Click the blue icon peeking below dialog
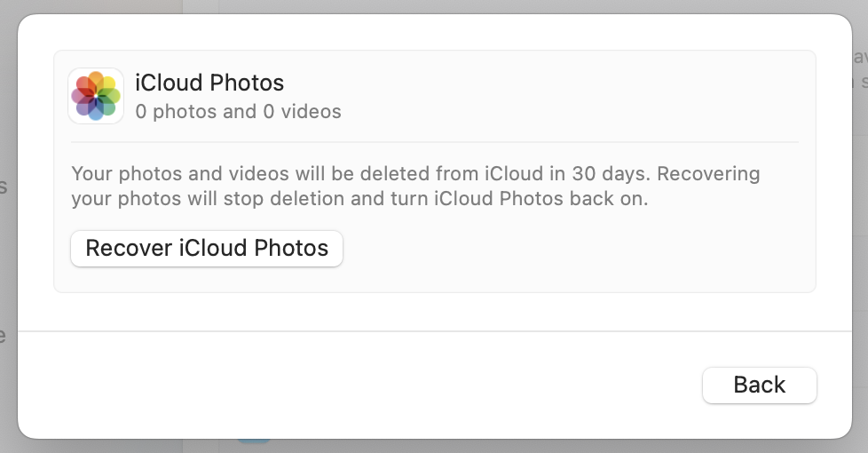Image resolution: width=868 pixels, height=453 pixels. tap(254, 441)
